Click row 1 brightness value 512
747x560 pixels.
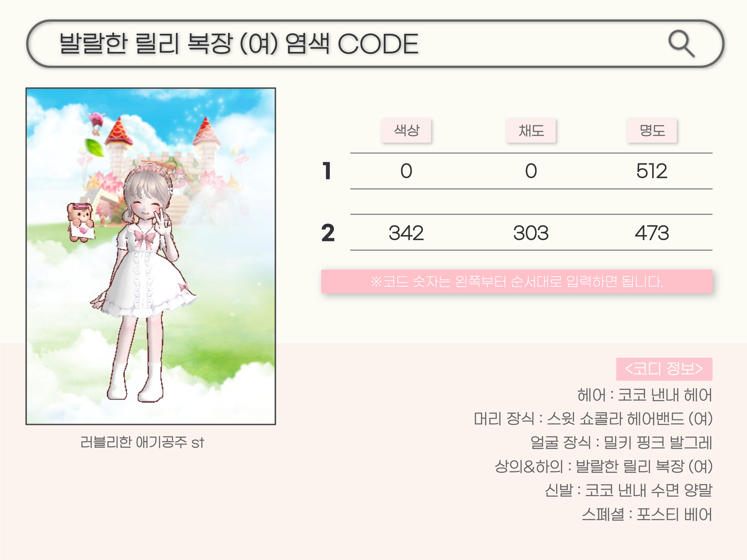(x=652, y=171)
